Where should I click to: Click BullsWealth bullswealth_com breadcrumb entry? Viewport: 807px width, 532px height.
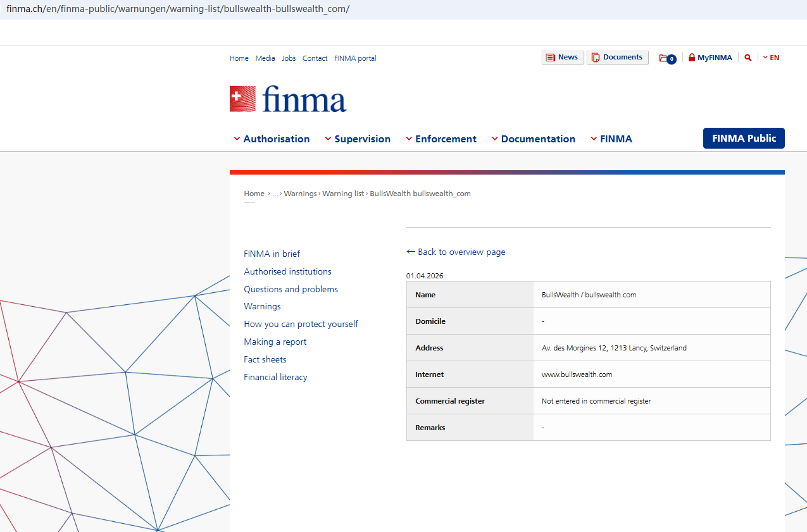pyautogui.click(x=420, y=194)
